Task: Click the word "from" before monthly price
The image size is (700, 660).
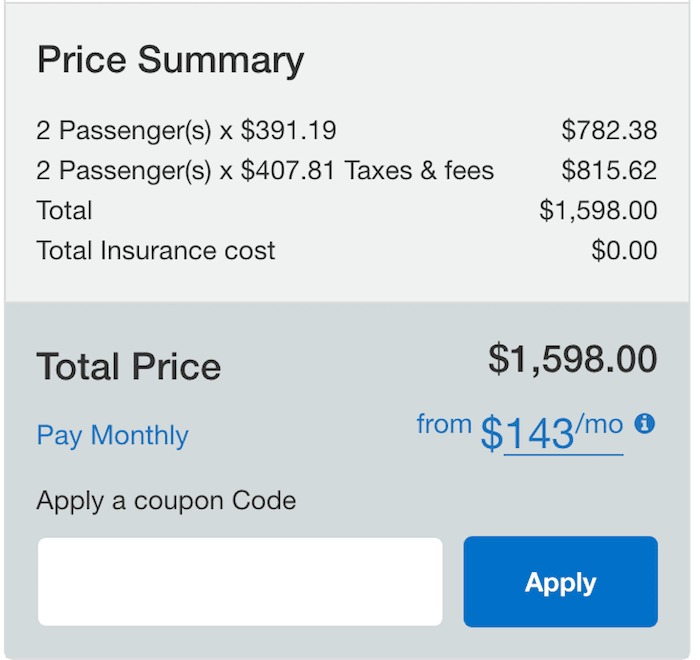Action: coord(444,424)
